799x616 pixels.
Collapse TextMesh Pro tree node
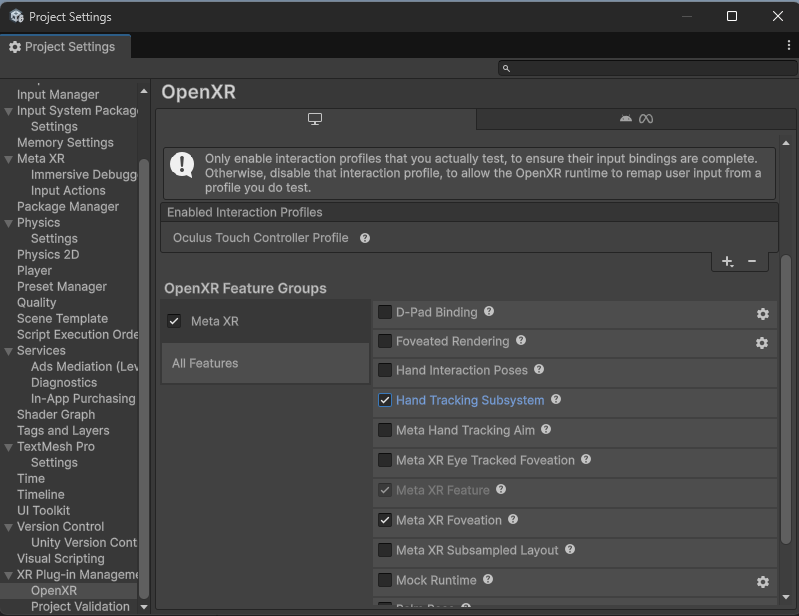(x=8, y=447)
